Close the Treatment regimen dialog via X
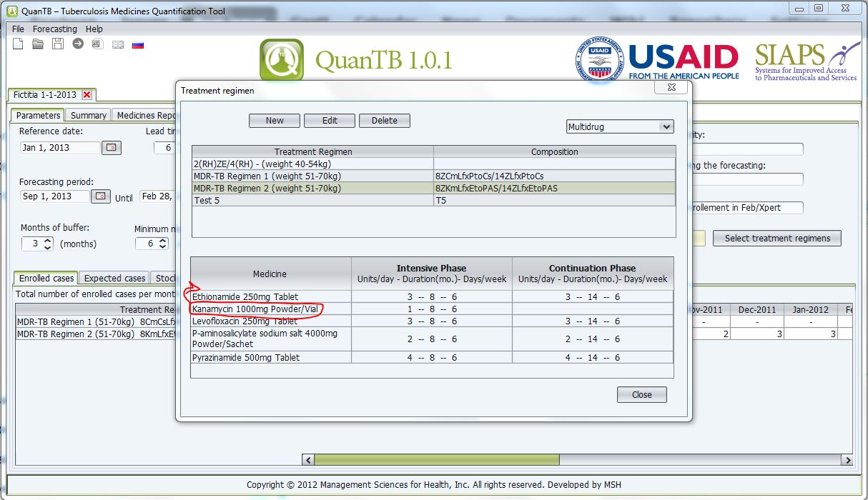Viewport: 868px width, 500px height. coord(672,87)
